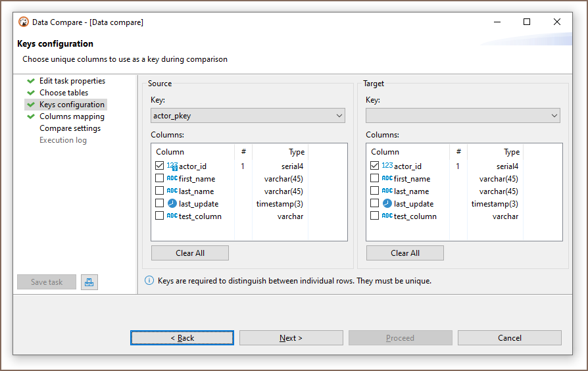Click the clock icon for source last_update
Screen dimensions: 588x371
coord(172,204)
